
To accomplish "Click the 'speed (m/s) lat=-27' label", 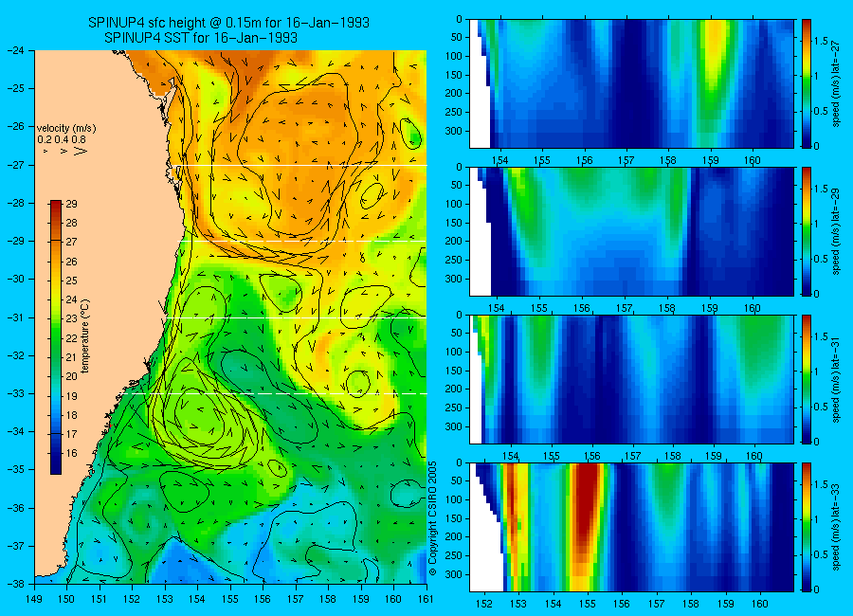I will [x=836, y=83].
